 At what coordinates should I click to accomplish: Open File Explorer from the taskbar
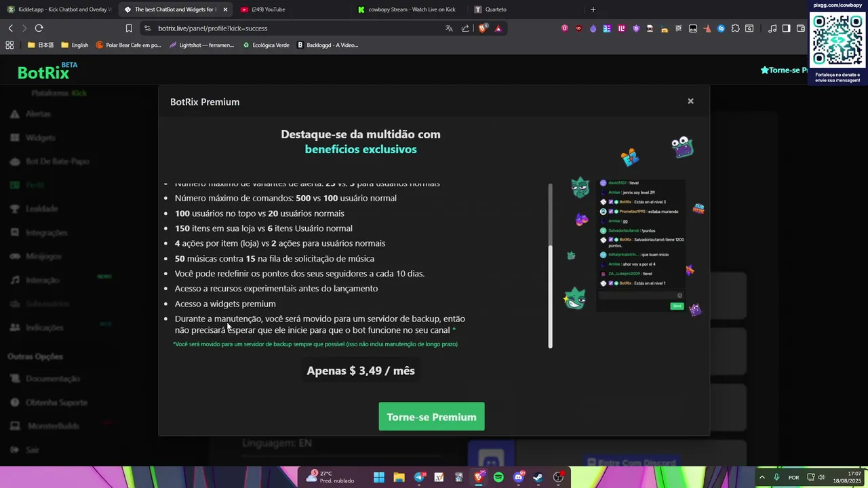click(x=399, y=477)
